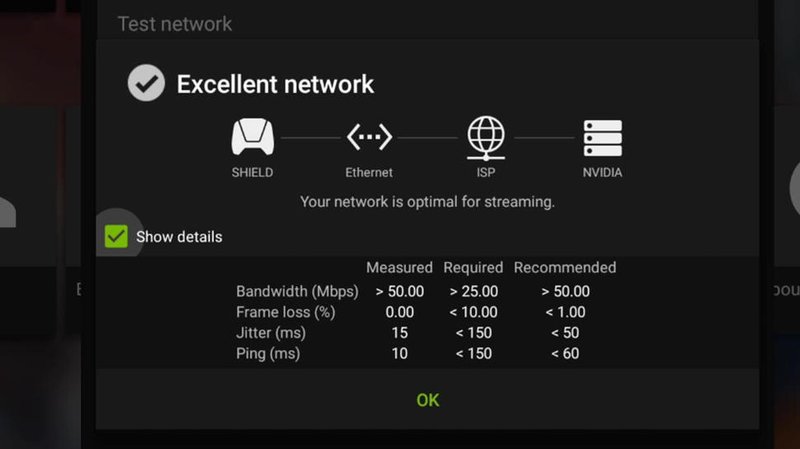Viewport: 800px width, 449px height.
Task: Click the measured ping value 10
Action: (399, 354)
